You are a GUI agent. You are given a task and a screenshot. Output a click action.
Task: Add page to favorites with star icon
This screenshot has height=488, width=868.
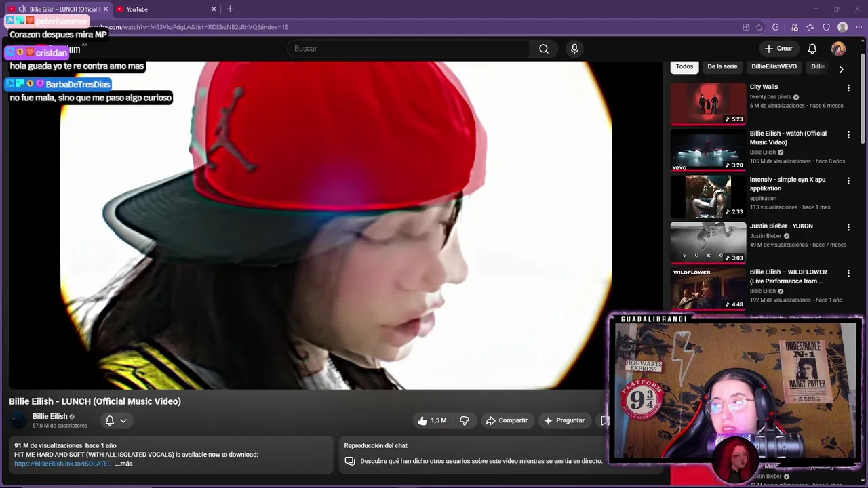759,27
